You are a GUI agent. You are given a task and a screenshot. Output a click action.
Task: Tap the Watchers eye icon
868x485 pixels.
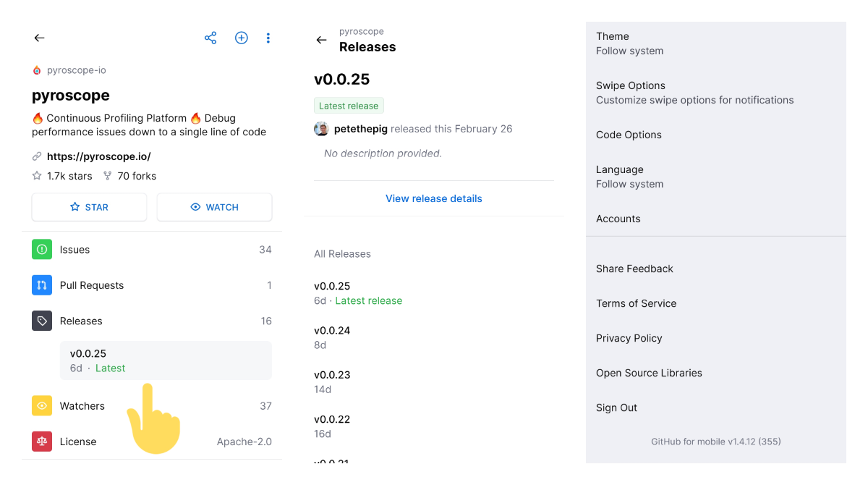[x=41, y=406]
